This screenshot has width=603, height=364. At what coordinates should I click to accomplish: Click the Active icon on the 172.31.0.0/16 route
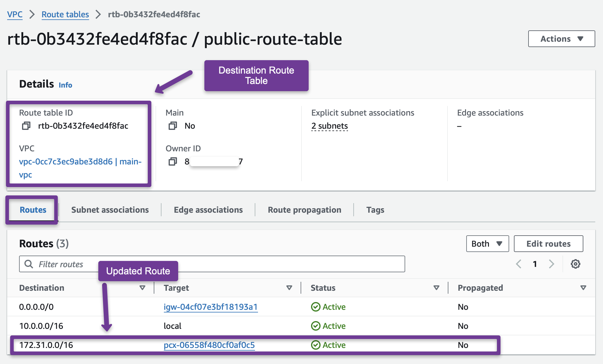pyautogui.click(x=316, y=345)
